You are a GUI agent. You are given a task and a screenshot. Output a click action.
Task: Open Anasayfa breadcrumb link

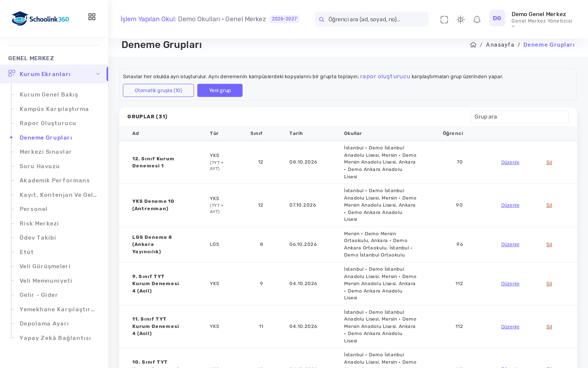pos(500,45)
